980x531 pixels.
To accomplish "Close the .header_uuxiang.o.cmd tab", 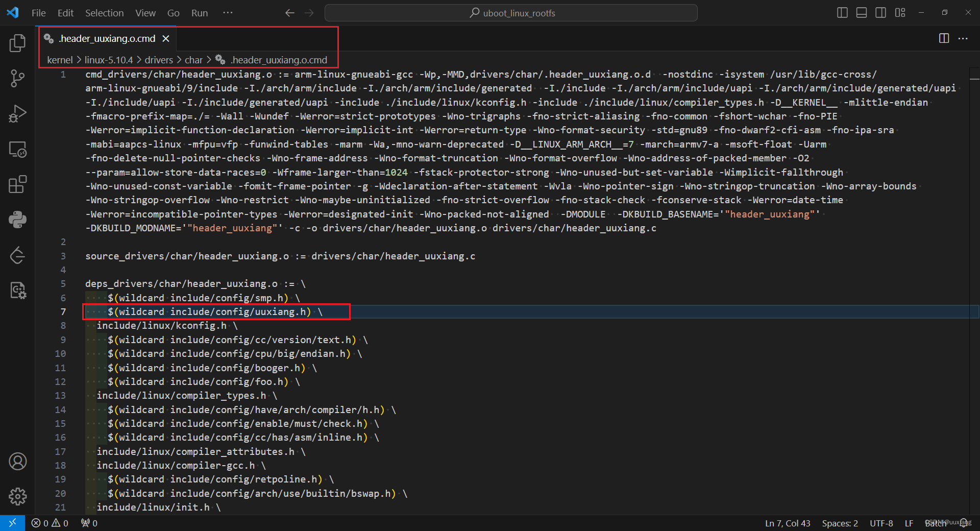I will coord(166,38).
